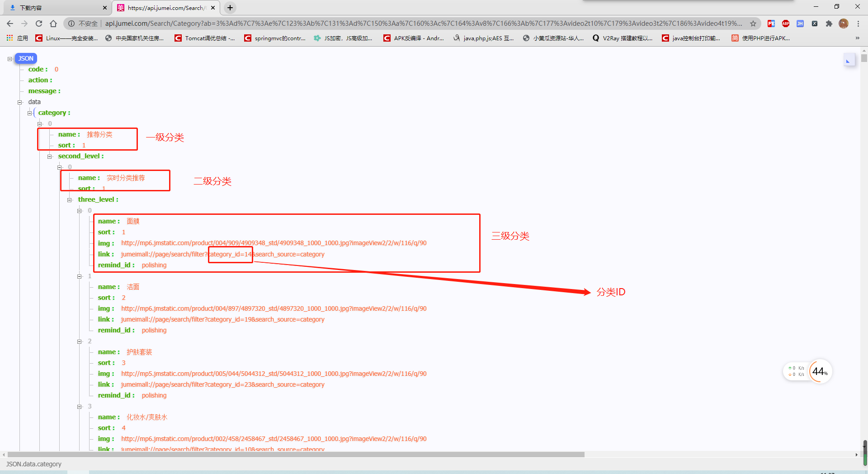Open the java,php,js;AES bookmark
868x474 pixels.
(x=483, y=38)
